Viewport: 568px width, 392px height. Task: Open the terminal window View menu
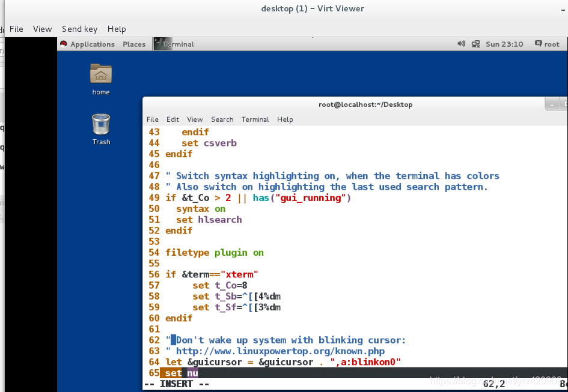pyautogui.click(x=195, y=119)
